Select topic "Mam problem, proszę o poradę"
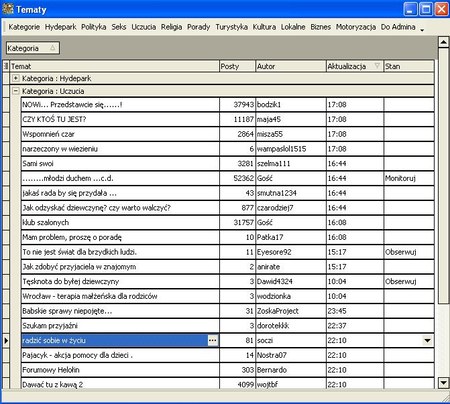This screenshot has width=450, height=404. click(120, 237)
